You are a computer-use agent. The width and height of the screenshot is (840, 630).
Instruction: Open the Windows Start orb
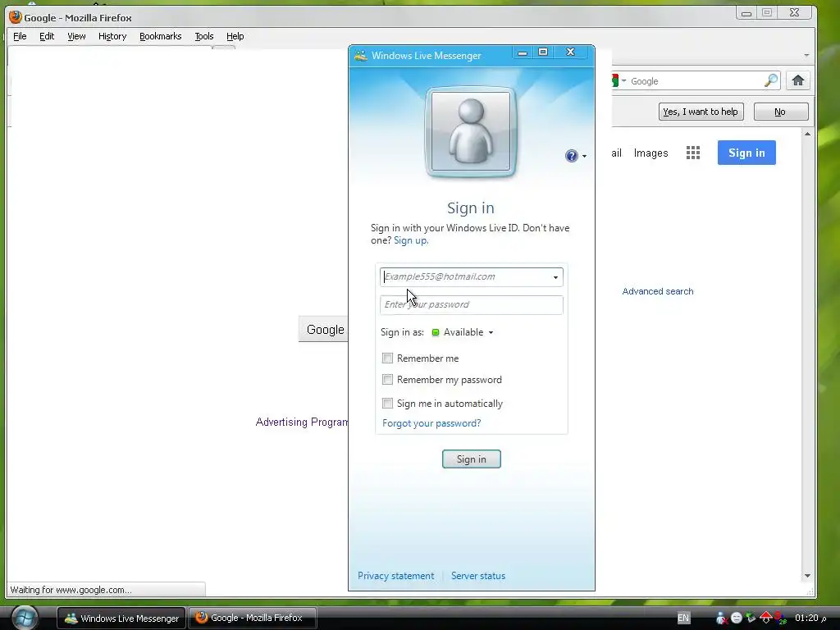pos(24,618)
